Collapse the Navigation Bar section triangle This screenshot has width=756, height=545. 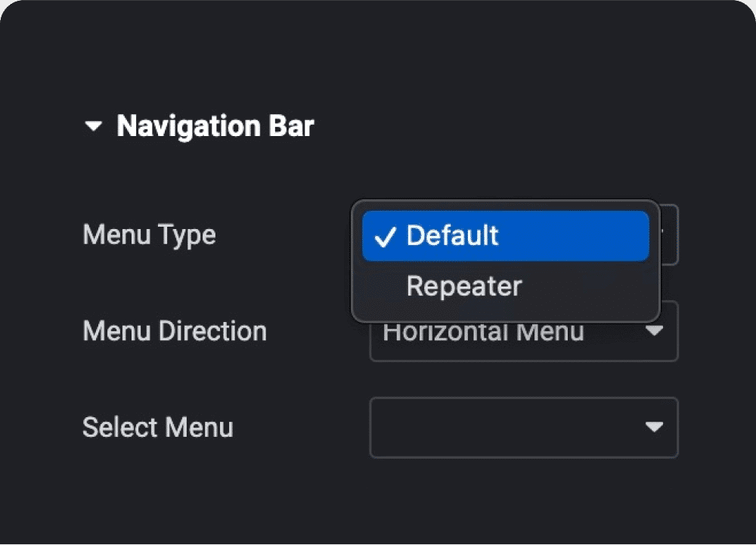pos(94,127)
